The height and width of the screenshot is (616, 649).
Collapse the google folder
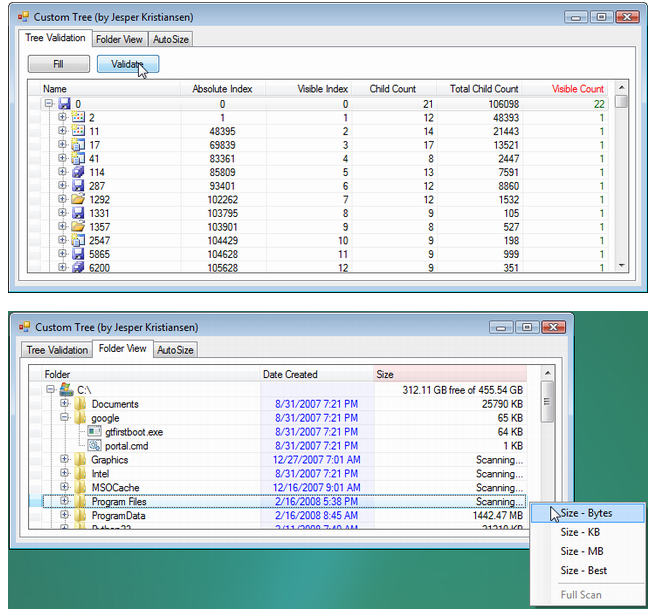63,418
